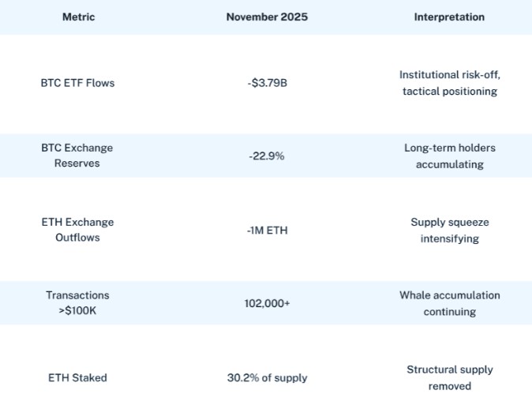Click the -$3.79B value
The height and width of the screenshot is (413, 532).
pyautogui.click(x=266, y=82)
